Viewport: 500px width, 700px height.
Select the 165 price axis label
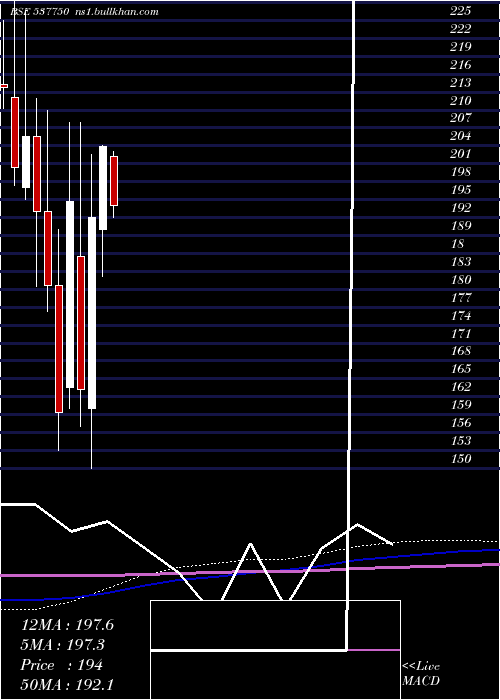click(460, 369)
